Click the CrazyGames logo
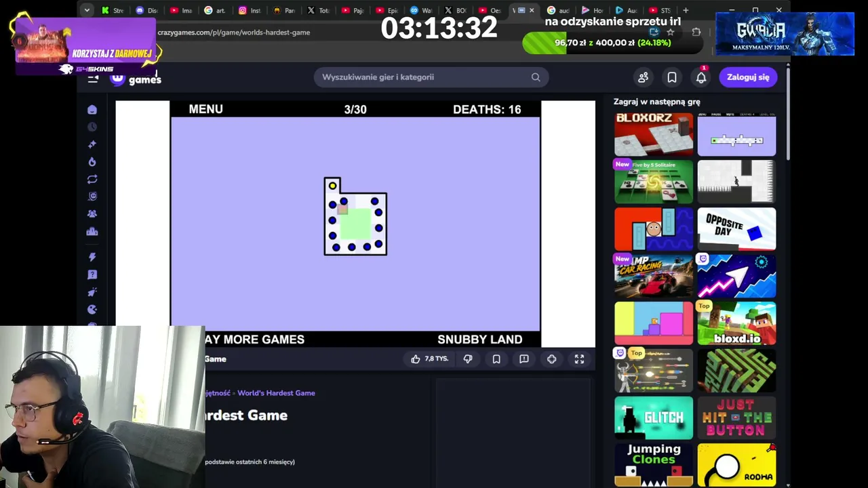This screenshot has height=488, width=868. coord(136,79)
